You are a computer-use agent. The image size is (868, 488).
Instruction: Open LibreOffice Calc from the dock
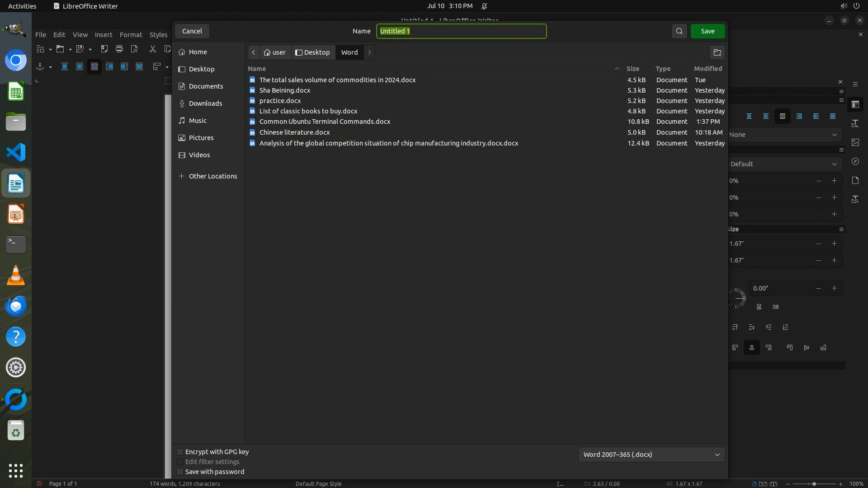point(16,92)
